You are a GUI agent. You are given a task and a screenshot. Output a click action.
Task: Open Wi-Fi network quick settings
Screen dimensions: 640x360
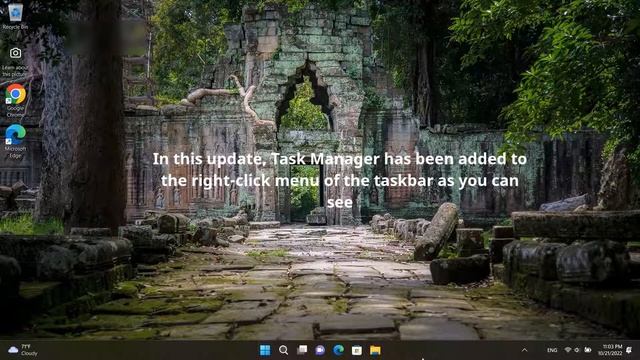click(x=568, y=350)
